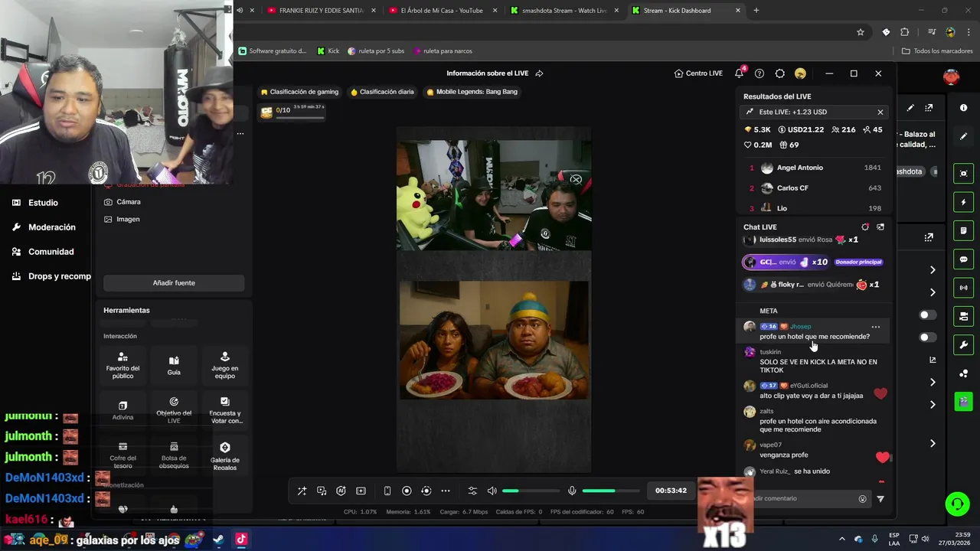
Task: Expand the arrow below the pop-out icon in Kick
Action: [x=933, y=269]
